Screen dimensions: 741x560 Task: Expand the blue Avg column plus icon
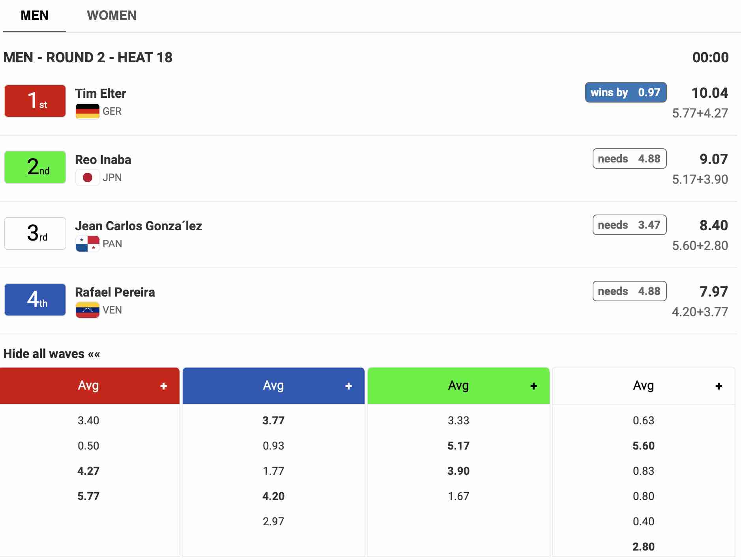click(x=348, y=386)
